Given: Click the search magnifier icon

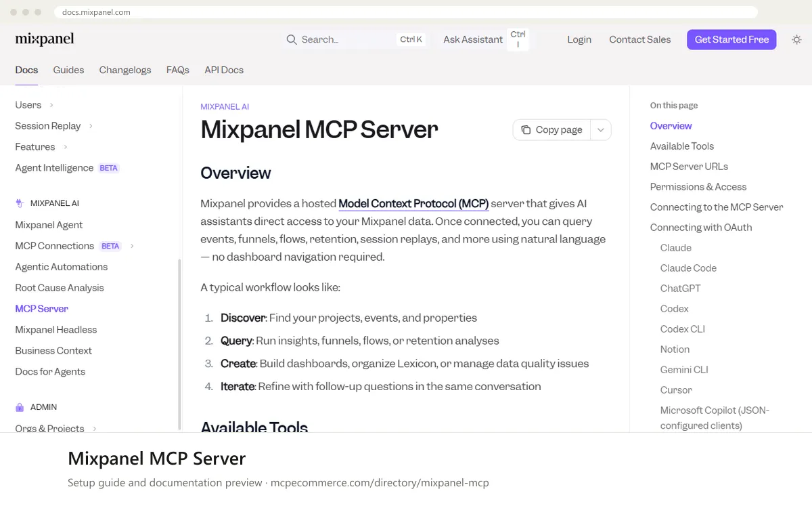Looking at the screenshot, I should pyautogui.click(x=292, y=40).
